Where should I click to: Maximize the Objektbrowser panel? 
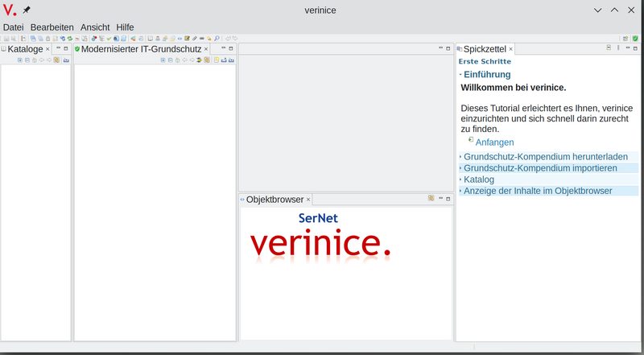click(448, 199)
